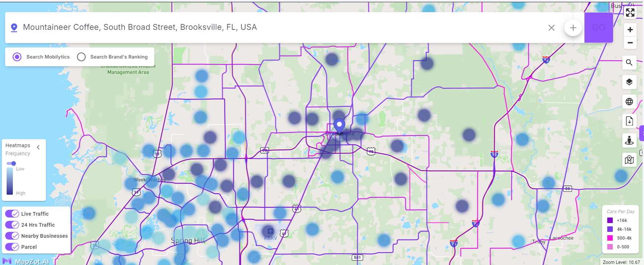Zoom in using the plus button
This screenshot has width=644, height=265.
pos(630,30)
